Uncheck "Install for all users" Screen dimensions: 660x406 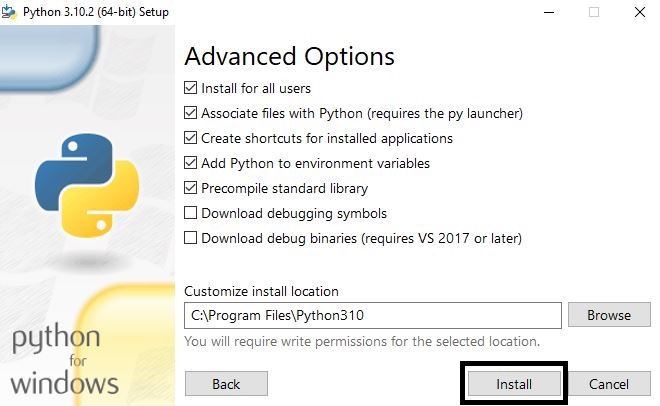tap(190, 88)
